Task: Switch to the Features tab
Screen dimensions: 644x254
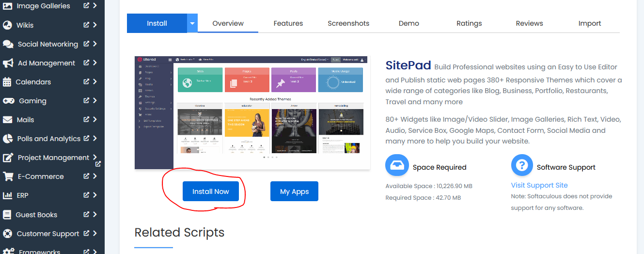Action: pyautogui.click(x=288, y=23)
